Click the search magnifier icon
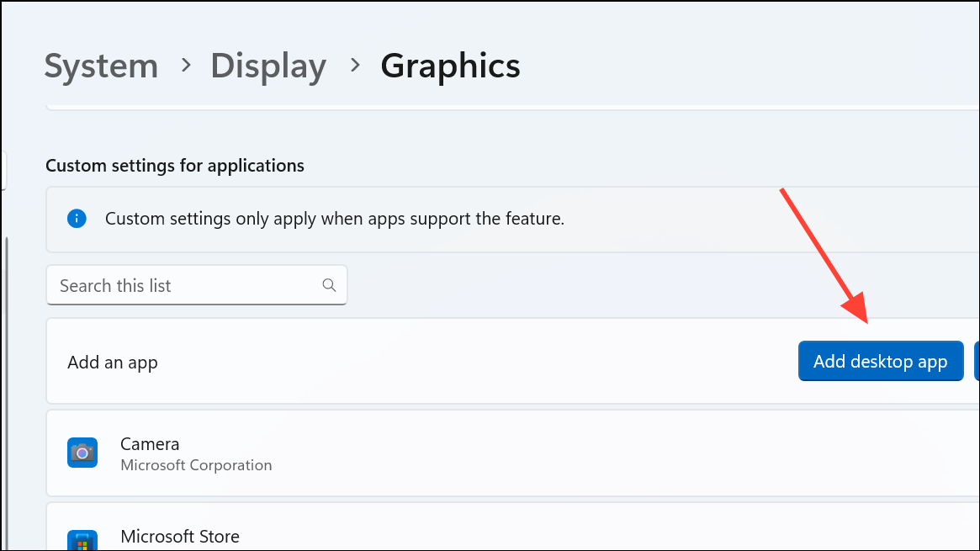 (x=329, y=285)
